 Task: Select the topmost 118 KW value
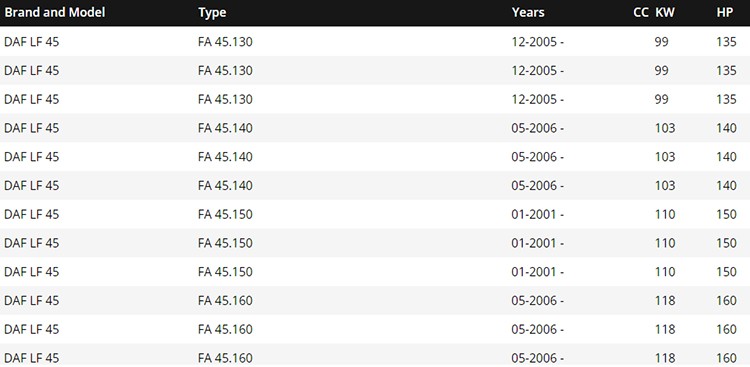(x=665, y=300)
